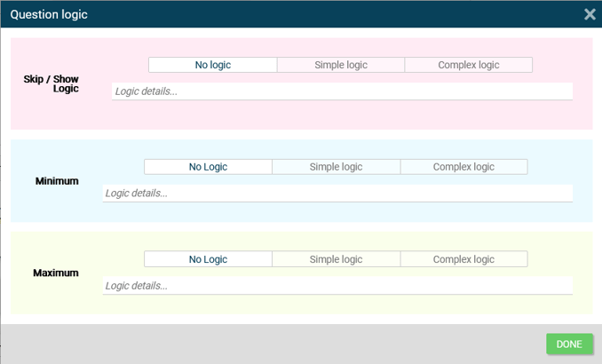
Task: Enable Simple logic for Minimum
Action: point(336,167)
